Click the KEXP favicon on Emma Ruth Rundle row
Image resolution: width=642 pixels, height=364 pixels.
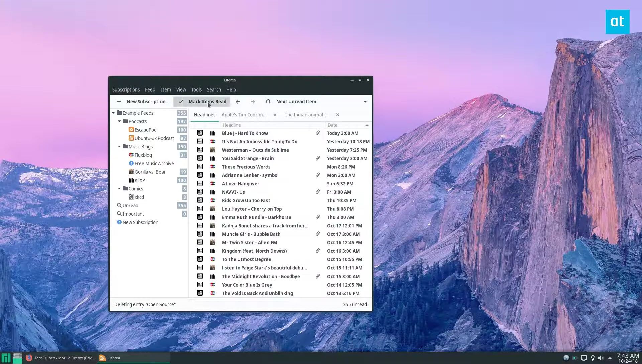click(213, 217)
